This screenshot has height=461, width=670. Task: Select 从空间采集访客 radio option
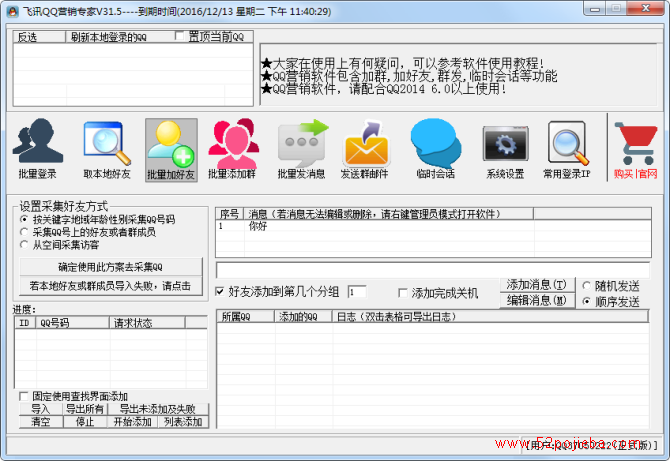coord(24,245)
